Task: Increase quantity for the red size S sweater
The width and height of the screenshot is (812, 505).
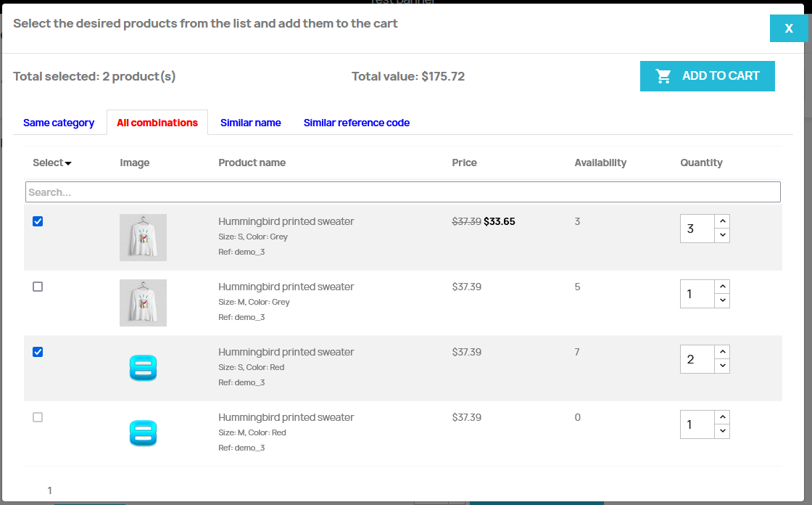Action: tap(722, 352)
